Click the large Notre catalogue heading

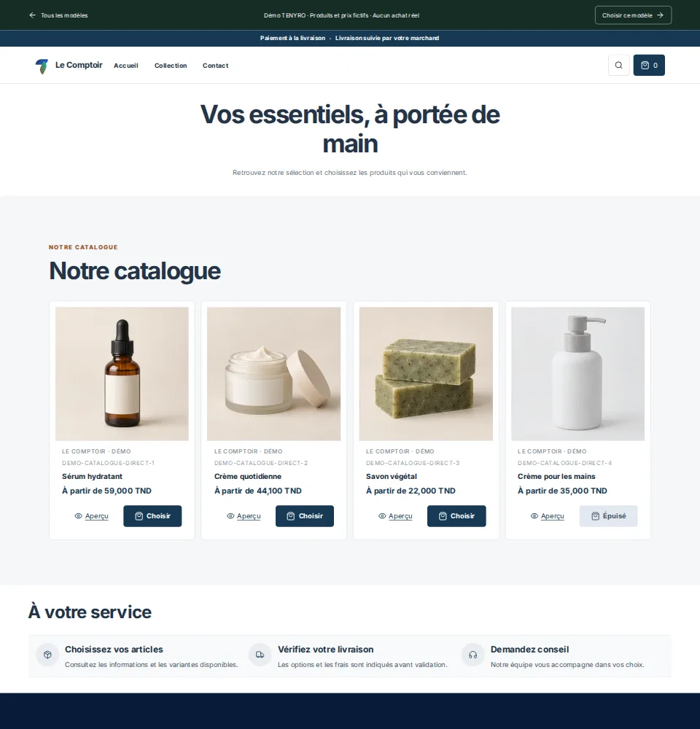coord(135,271)
